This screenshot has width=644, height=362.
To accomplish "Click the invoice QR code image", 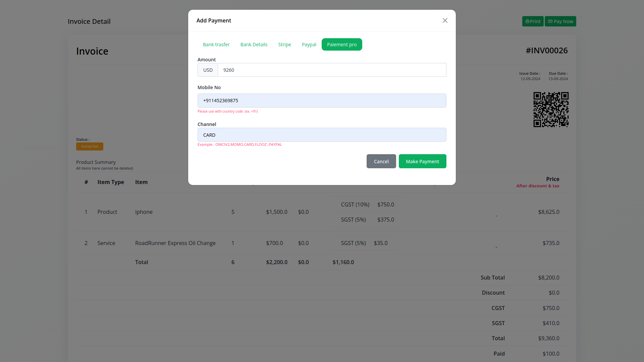I will pos(551,110).
